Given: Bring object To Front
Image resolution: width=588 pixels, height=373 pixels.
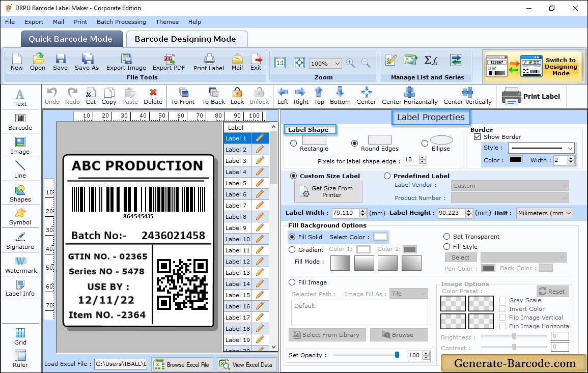Looking at the screenshot, I should point(183,96).
